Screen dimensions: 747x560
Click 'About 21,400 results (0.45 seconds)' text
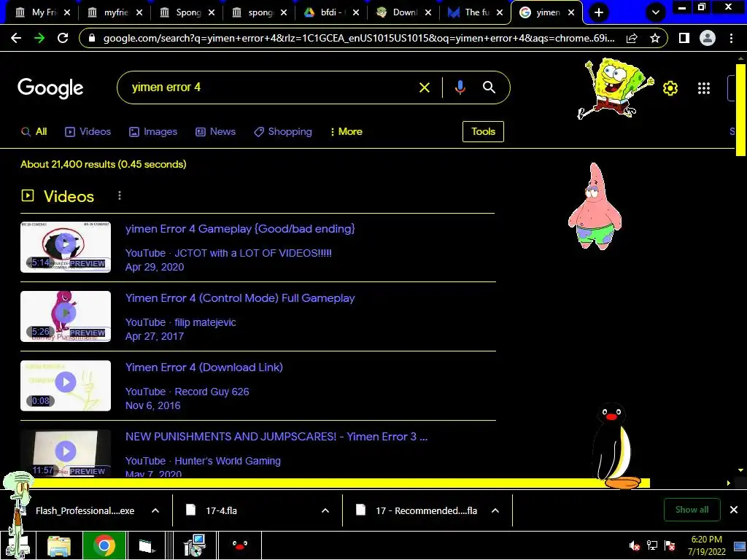[x=104, y=164]
